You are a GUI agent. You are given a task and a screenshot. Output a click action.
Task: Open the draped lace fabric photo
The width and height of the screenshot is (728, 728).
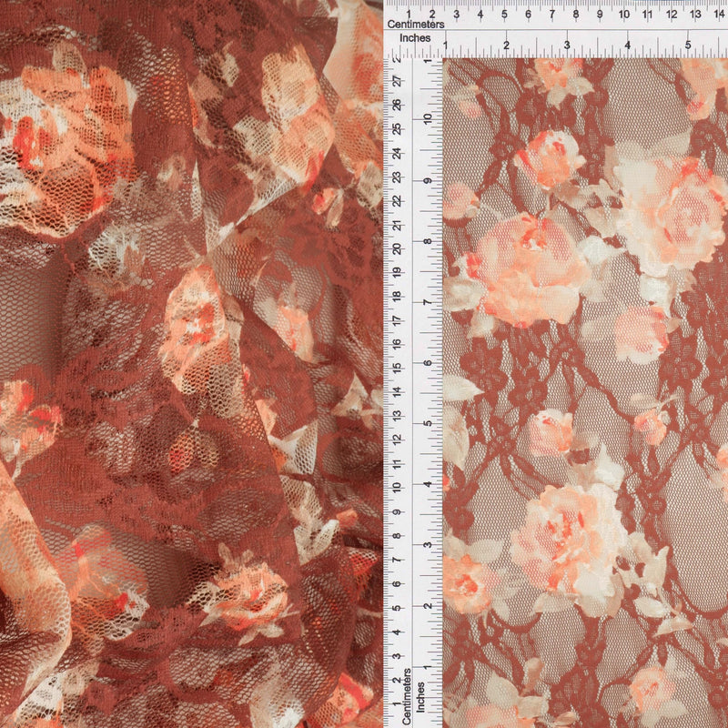point(191,364)
